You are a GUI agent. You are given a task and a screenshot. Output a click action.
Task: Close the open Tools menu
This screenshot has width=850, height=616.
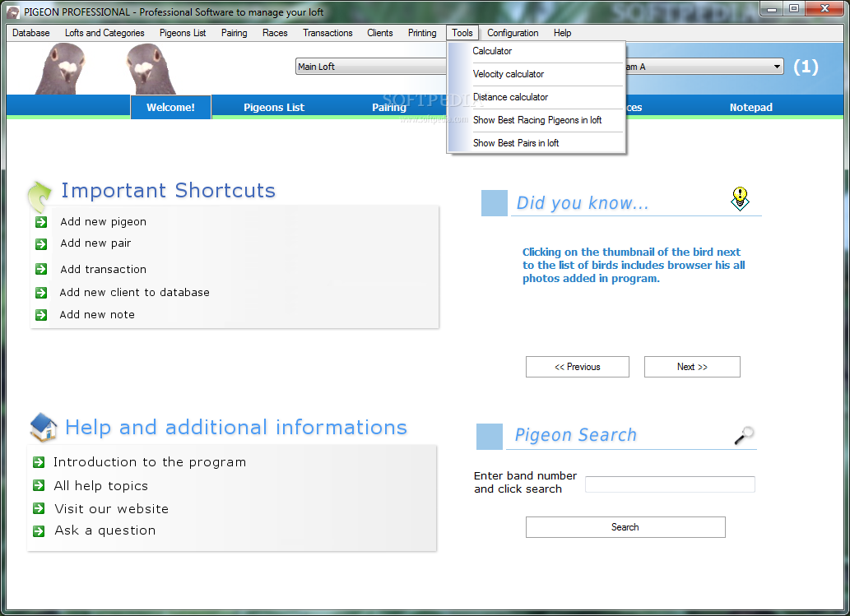[462, 33]
